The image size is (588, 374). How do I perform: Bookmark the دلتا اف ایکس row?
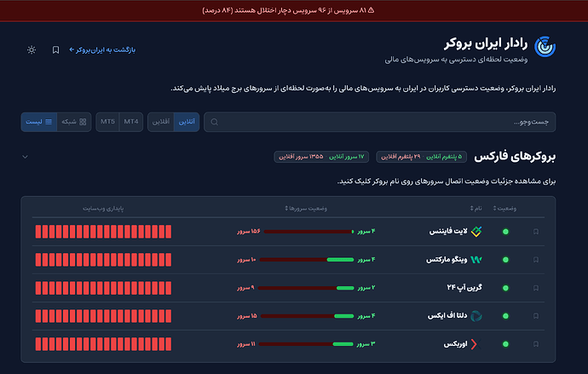[x=536, y=316]
